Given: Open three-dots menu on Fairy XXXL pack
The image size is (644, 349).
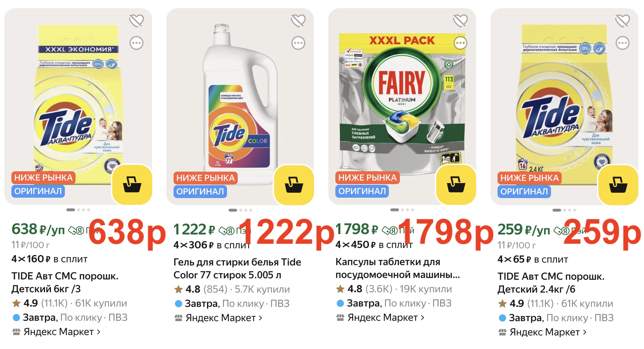Looking at the screenshot, I should coord(460,43).
